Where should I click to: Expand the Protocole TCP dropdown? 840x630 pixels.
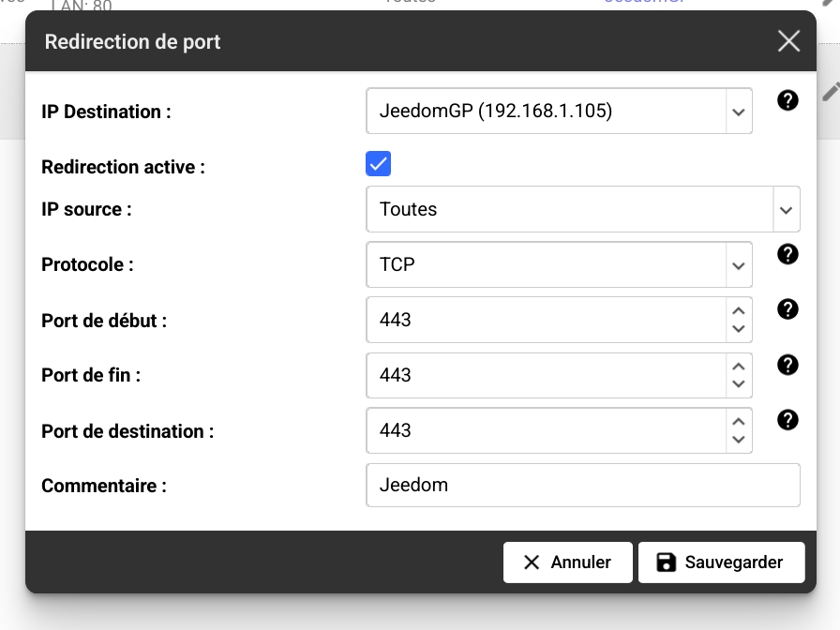tap(560, 264)
